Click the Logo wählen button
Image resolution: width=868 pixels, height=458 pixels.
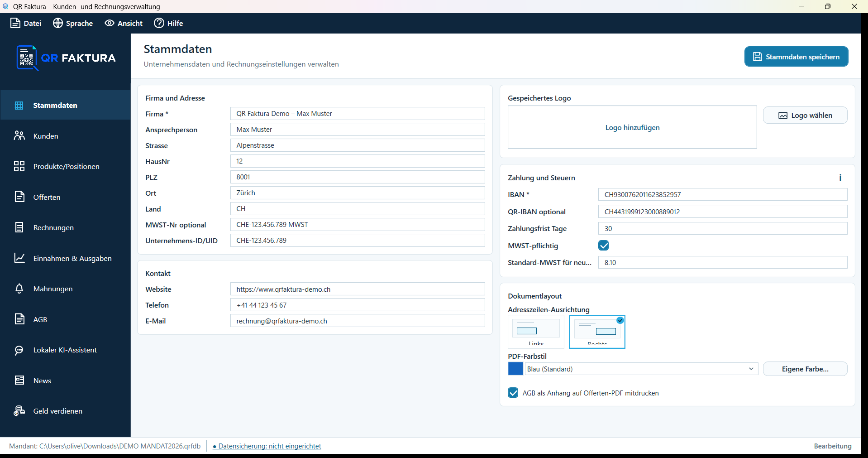pyautogui.click(x=805, y=116)
